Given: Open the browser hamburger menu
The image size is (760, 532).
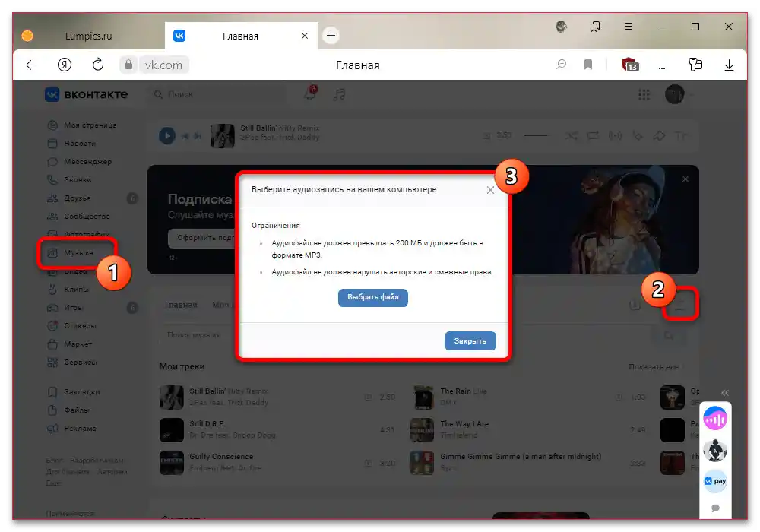Looking at the screenshot, I should click(629, 27).
